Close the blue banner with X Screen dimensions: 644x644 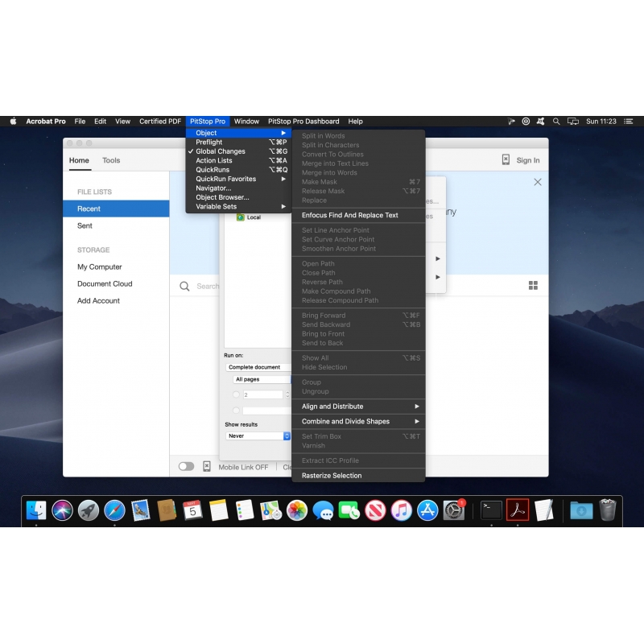click(x=538, y=183)
